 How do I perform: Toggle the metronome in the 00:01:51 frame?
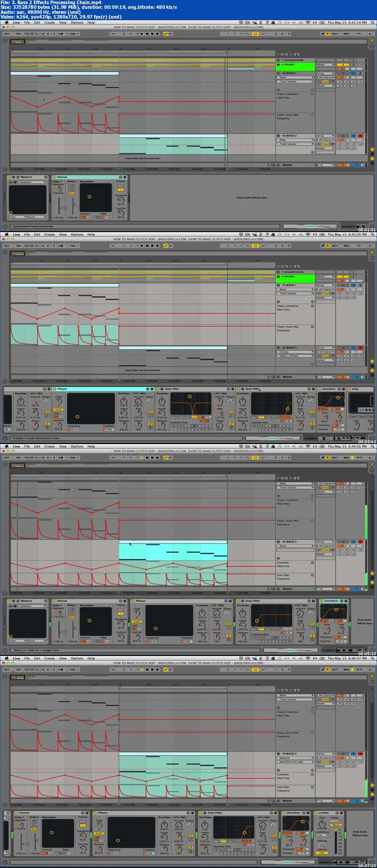tap(61, 34)
